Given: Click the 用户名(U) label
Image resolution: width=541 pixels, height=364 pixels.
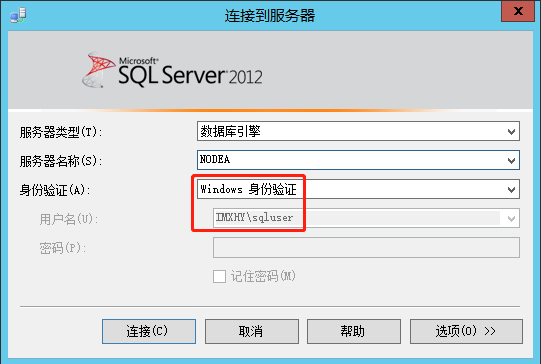Looking at the screenshot, I should tap(69, 219).
